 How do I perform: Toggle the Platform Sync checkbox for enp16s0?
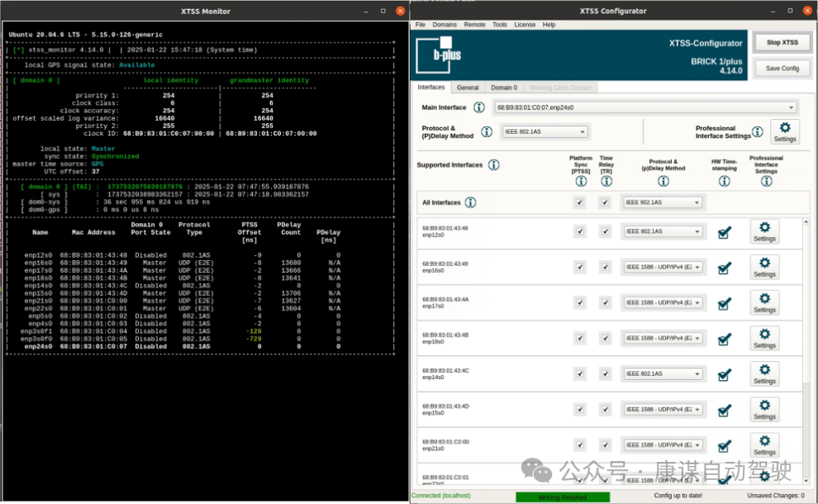tap(579, 267)
